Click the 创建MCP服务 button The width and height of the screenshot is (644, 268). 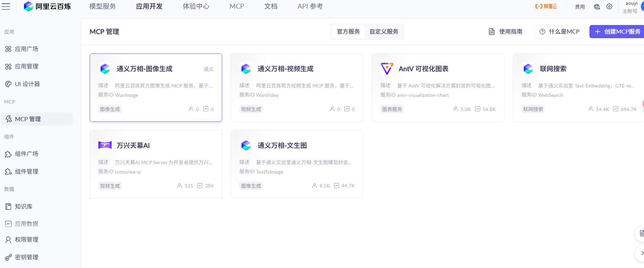[617, 32]
